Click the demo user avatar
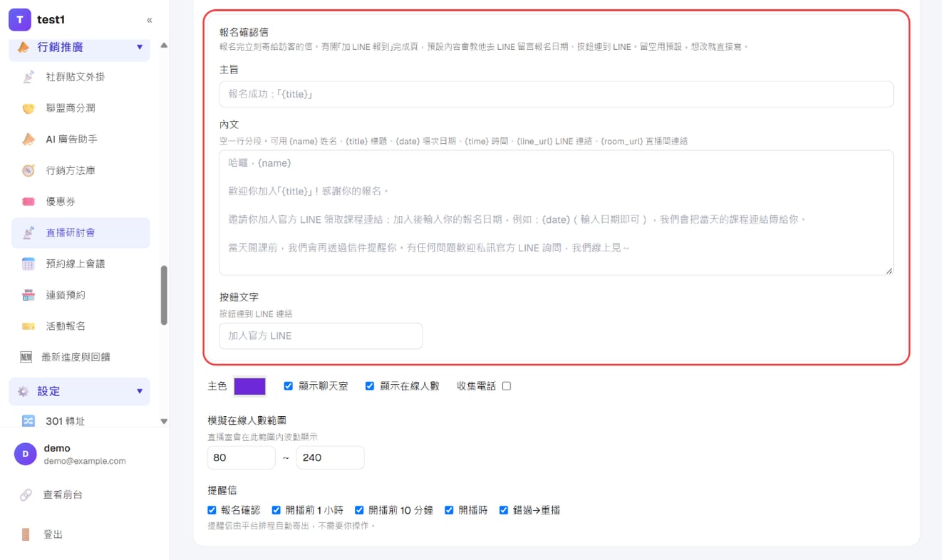The width and height of the screenshot is (942, 560). point(26,454)
